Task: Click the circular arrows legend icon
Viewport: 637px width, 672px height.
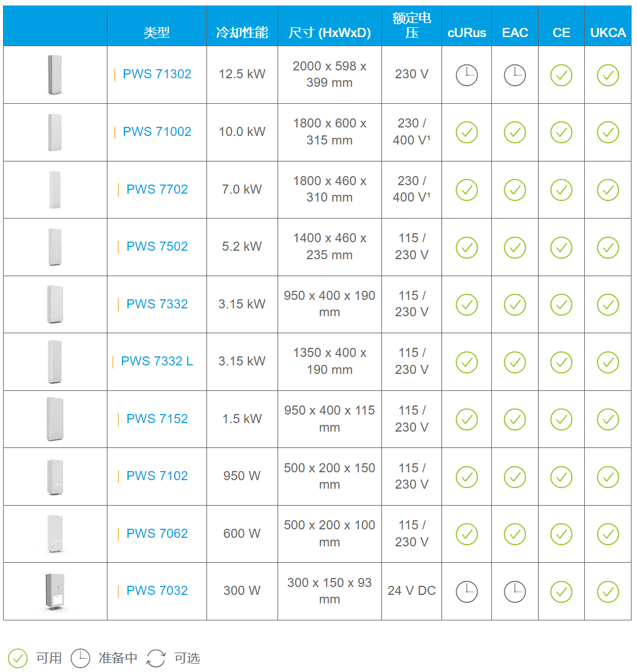Action: click(156, 658)
